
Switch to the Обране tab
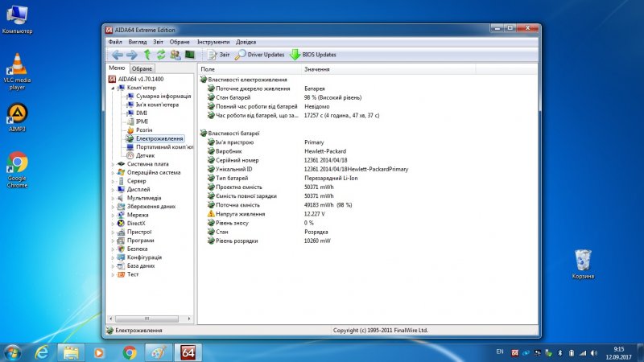(142, 69)
